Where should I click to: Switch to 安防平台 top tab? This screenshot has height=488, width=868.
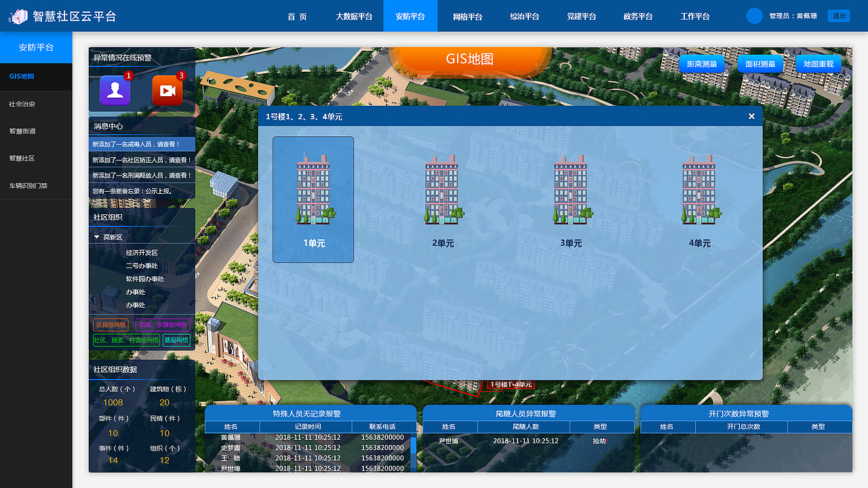point(410,16)
